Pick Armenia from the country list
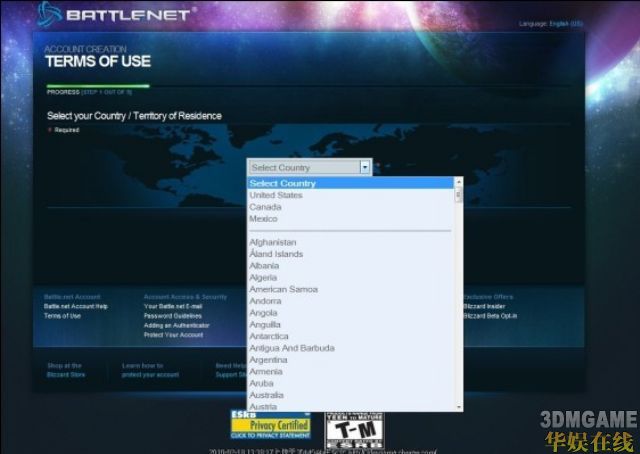The height and width of the screenshot is (454, 640). click(350, 372)
